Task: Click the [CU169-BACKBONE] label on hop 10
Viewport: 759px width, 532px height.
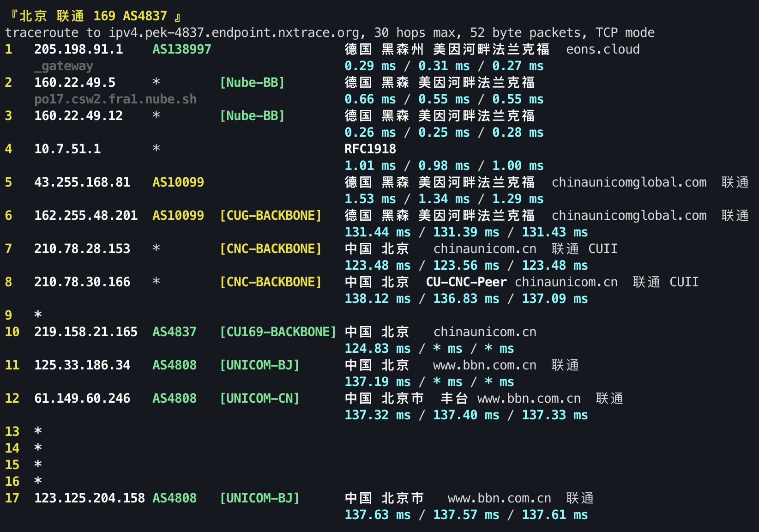Action: pos(278,332)
